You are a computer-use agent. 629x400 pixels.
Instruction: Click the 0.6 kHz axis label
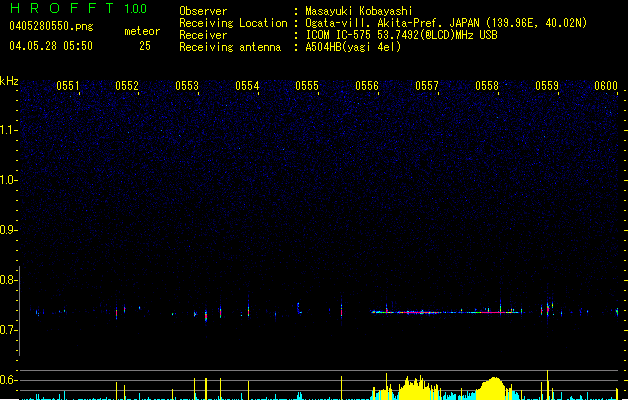point(8,380)
